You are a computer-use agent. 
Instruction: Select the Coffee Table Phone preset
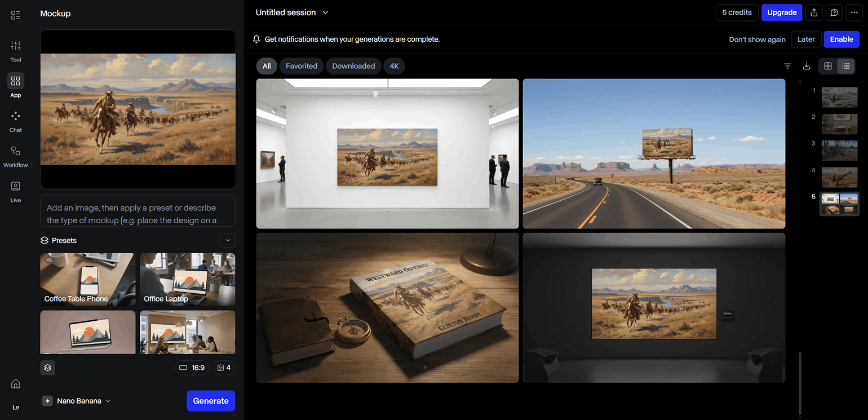pos(87,279)
